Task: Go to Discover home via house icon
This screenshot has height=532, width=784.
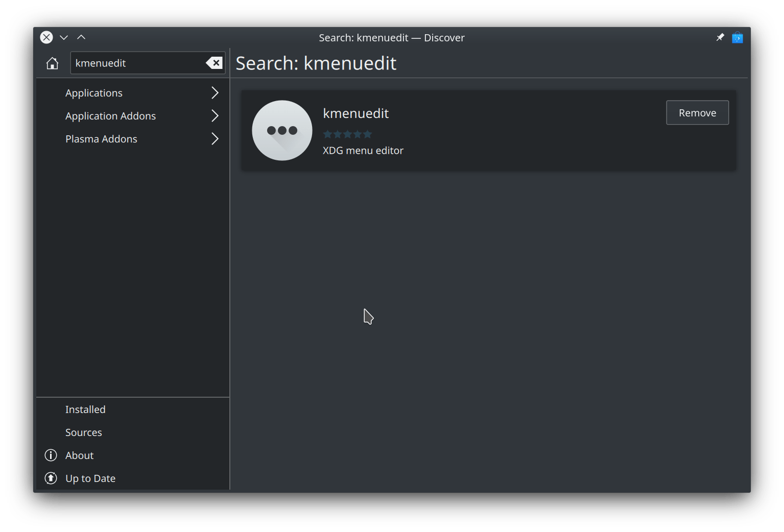Action: click(x=52, y=63)
